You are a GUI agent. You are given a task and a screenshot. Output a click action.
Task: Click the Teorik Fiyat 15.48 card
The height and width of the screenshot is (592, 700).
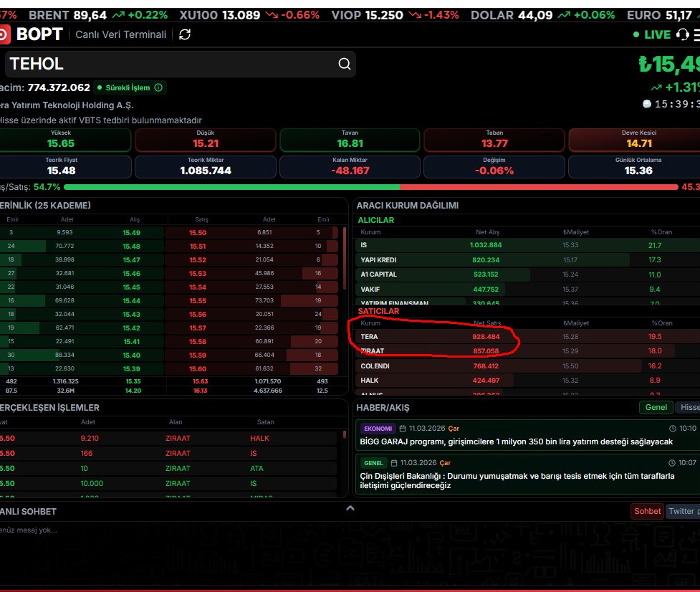(65, 167)
